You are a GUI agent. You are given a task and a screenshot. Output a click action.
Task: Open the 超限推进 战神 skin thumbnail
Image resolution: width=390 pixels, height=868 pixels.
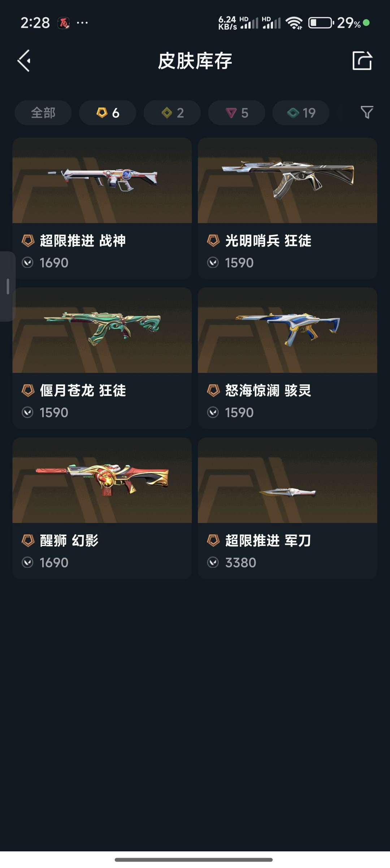click(102, 180)
